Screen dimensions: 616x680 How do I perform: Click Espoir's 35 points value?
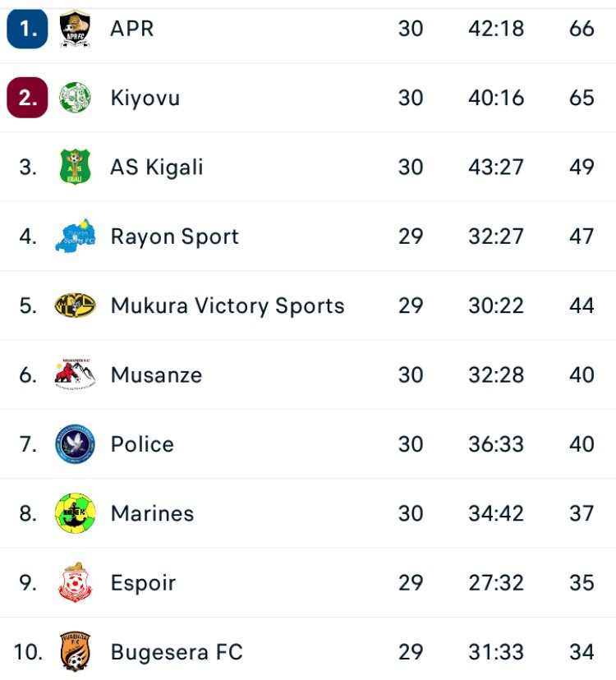(582, 582)
